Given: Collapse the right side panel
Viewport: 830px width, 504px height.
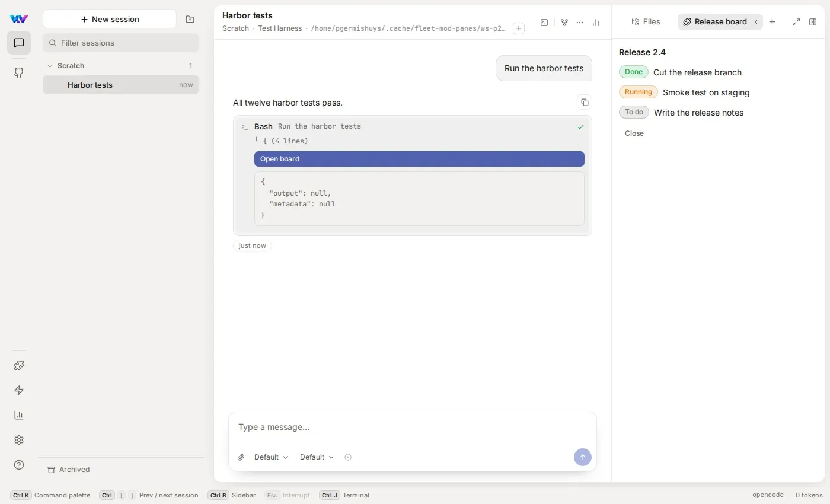Looking at the screenshot, I should pyautogui.click(x=813, y=22).
